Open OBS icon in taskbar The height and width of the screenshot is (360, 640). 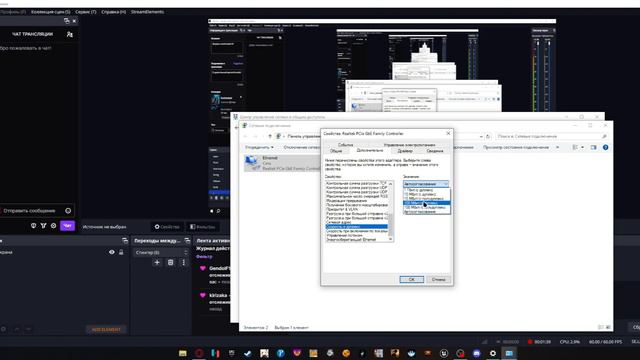coord(460,353)
